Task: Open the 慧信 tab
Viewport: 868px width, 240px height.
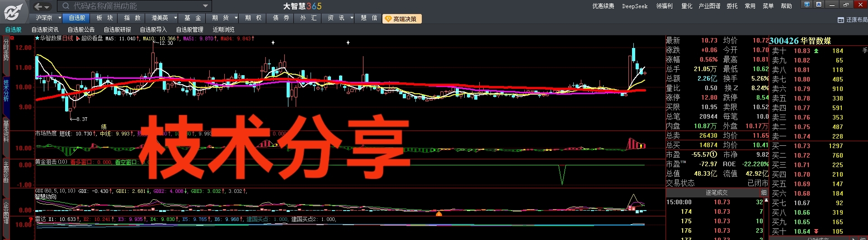Action: click(x=368, y=18)
